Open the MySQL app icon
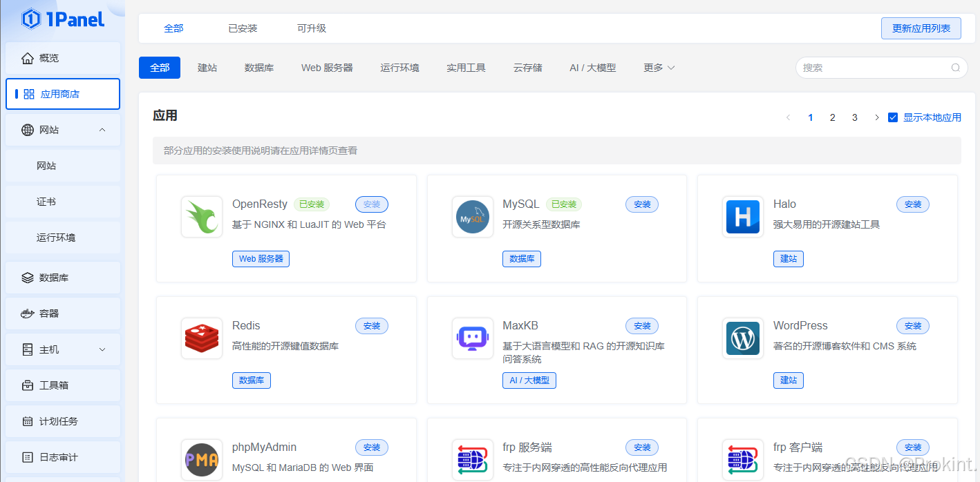Image resolution: width=980 pixels, height=482 pixels. pos(473,217)
